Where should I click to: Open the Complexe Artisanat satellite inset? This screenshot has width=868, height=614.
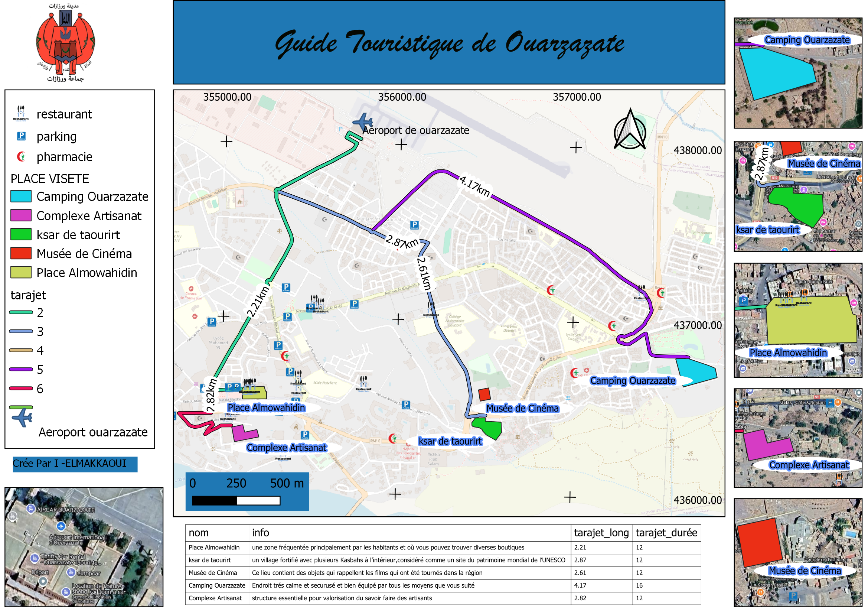[798, 438]
